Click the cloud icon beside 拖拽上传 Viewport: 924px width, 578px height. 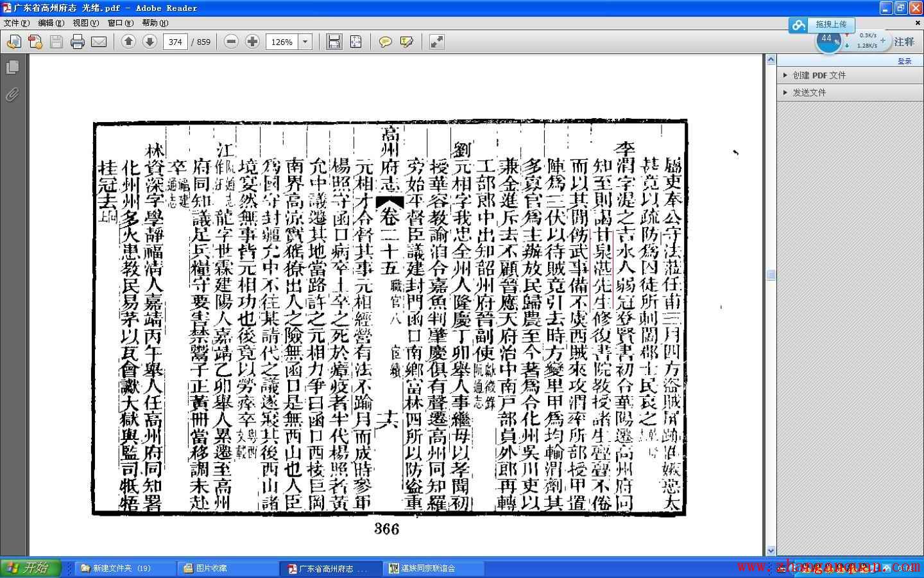click(799, 25)
